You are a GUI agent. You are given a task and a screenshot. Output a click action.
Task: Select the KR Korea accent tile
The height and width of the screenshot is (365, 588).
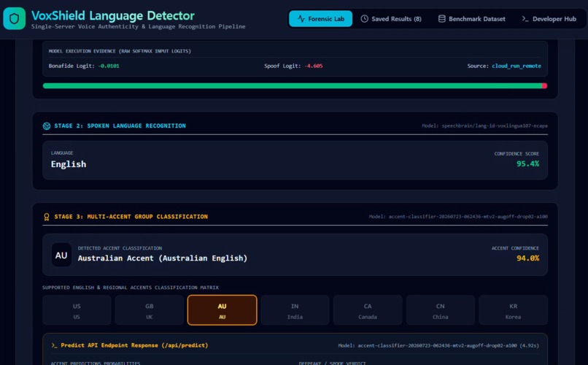[x=513, y=310]
